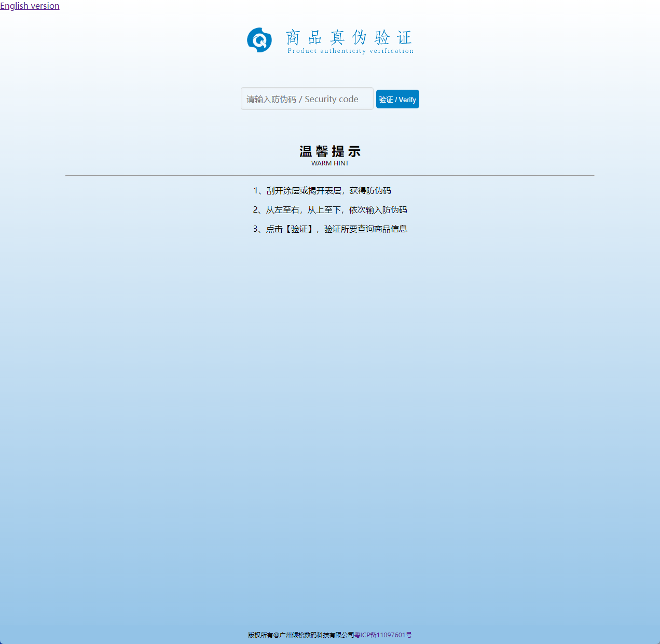Click the WARM HINT label
This screenshot has height=644, width=660.
[330, 163]
